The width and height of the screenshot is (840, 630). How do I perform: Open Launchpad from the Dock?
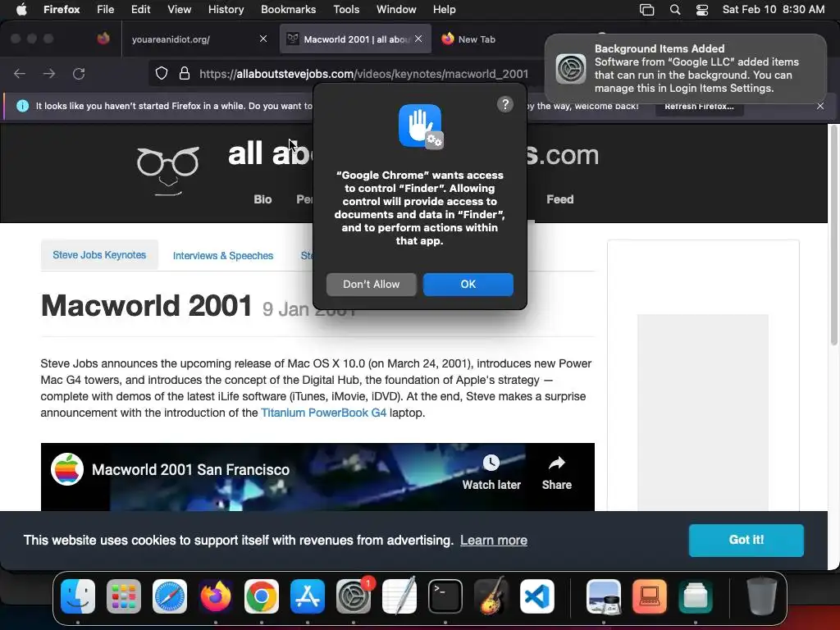pos(124,596)
